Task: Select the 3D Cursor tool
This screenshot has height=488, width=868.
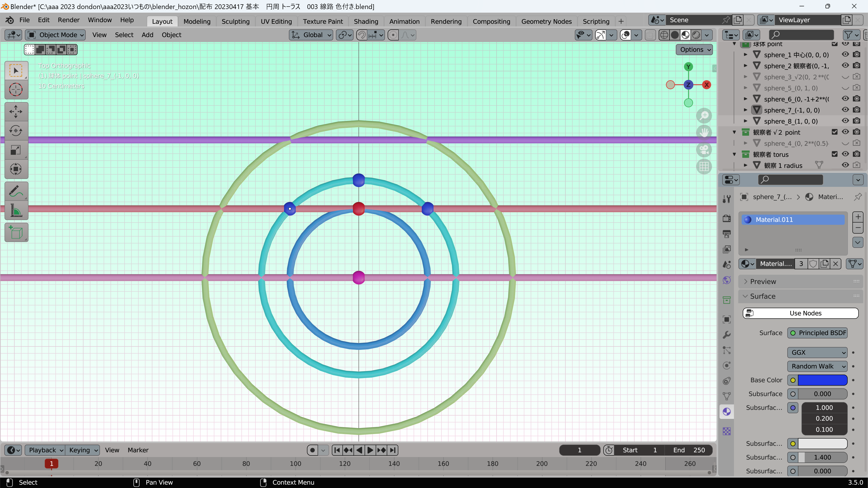Action: pos(16,90)
